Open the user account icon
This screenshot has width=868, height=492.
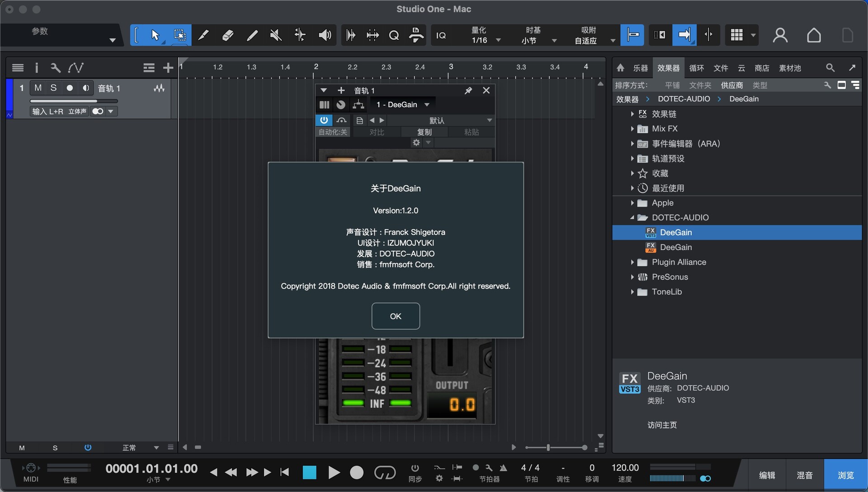pos(780,35)
